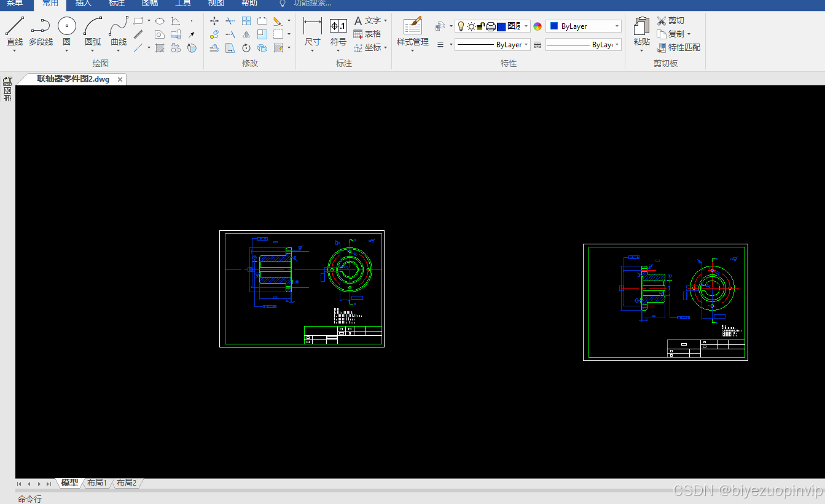Toggle the layer freeze sun icon
The width and height of the screenshot is (825, 504).
[471, 26]
